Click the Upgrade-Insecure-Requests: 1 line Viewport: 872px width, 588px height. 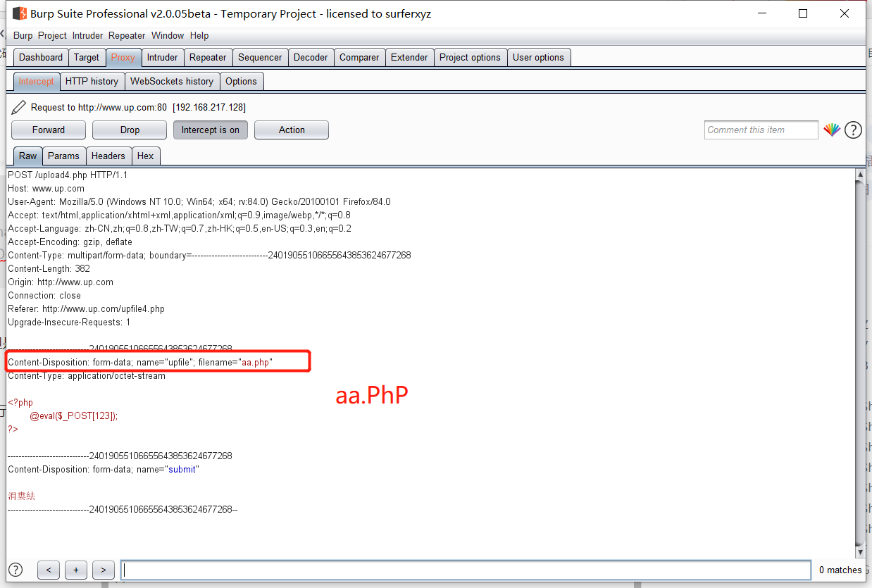(x=69, y=322)
